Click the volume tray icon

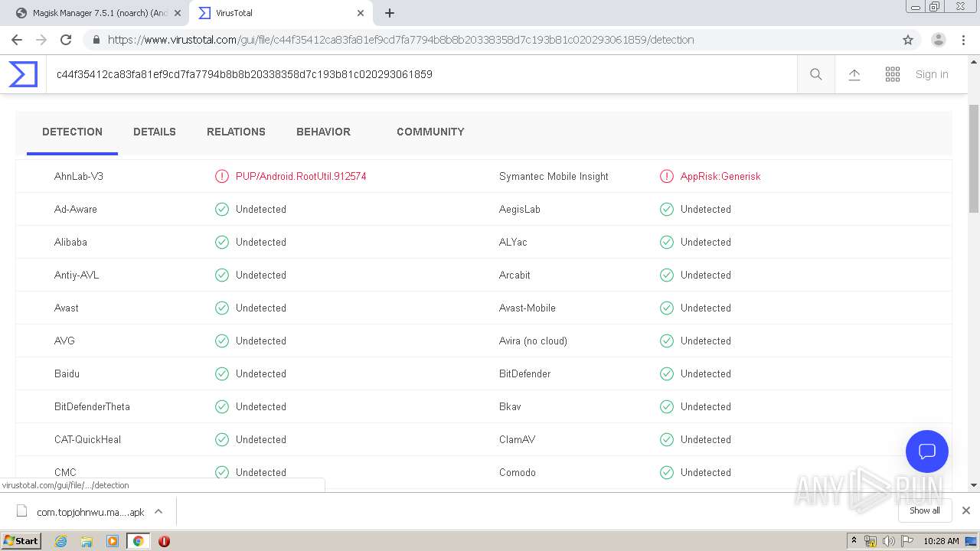(x=888, y=541)
